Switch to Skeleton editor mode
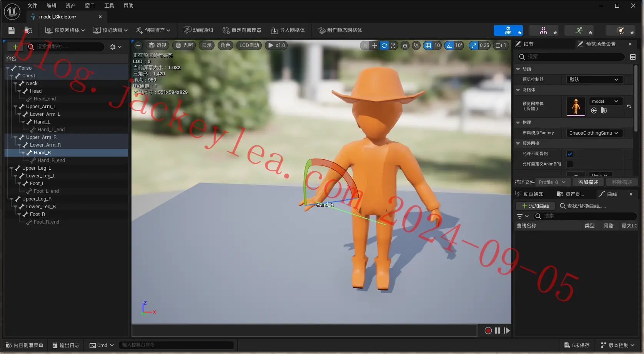Image resolution: width=644 pixels, height=354 pixels. 508,30
